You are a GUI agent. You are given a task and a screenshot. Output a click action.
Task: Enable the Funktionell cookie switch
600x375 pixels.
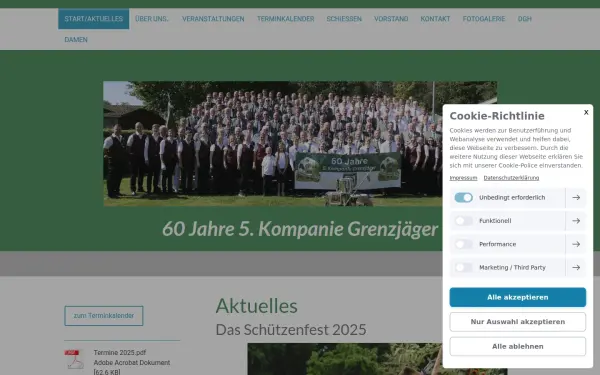click(463, 221)
